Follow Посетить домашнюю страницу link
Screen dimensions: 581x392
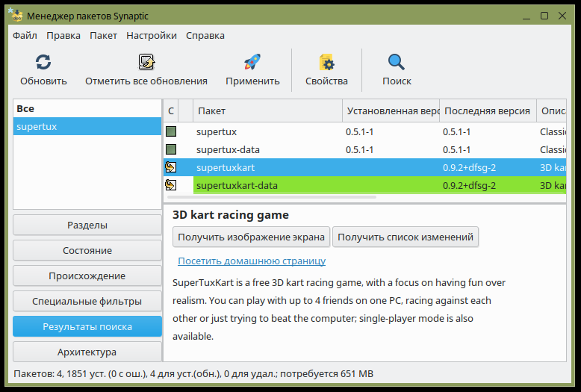252,261
